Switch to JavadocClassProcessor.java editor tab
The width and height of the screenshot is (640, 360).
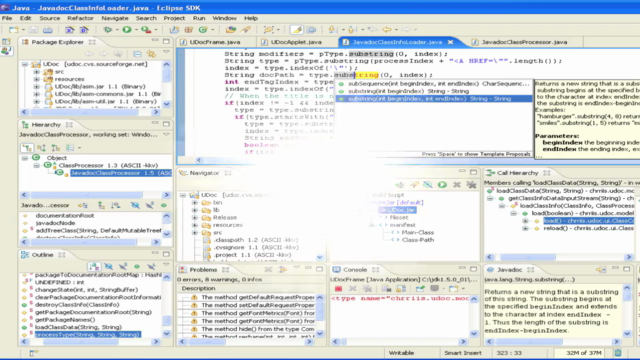524,42
